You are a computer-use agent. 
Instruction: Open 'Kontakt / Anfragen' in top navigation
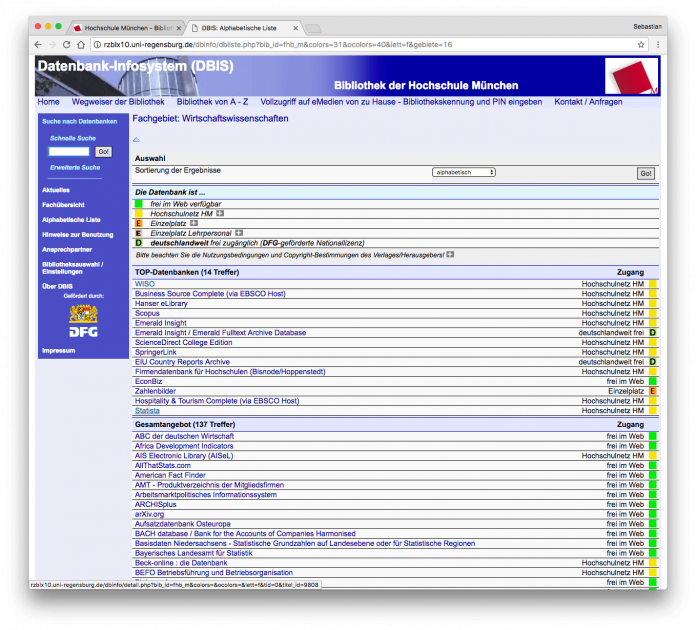[588, 102]
